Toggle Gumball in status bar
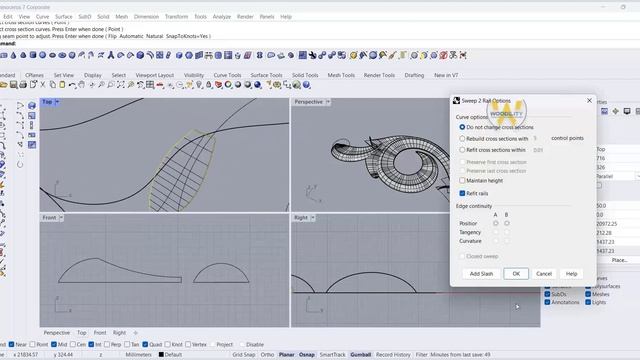 coord(361,355)
